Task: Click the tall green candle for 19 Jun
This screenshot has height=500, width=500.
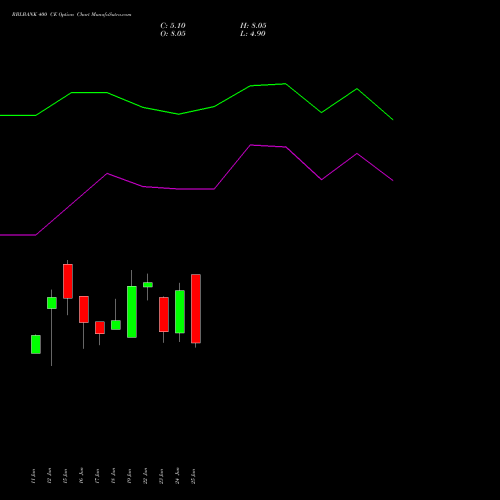Action: coord(132,312)
